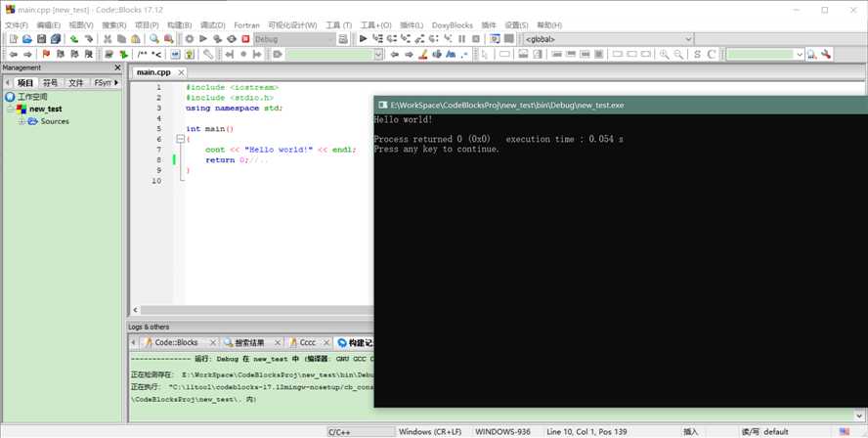
Task: Open the right green combo box dropdown
Action: click(x=800, y=54)
